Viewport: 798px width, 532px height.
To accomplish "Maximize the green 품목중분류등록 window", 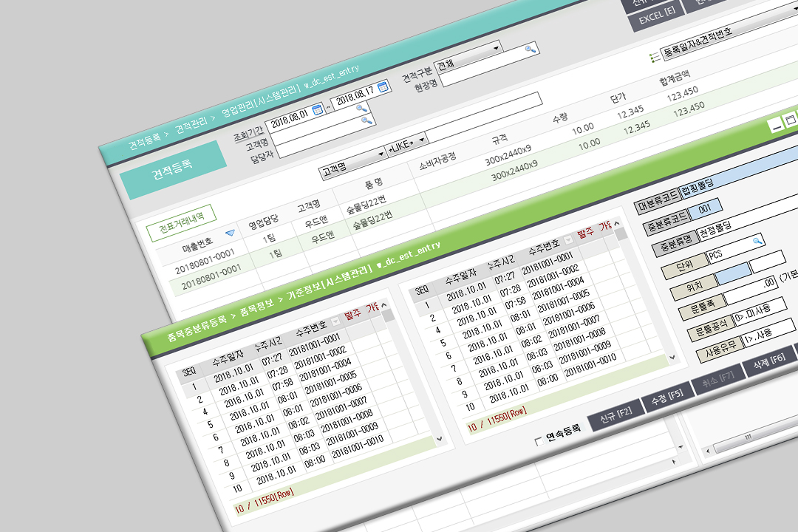I will [x=791, y=120].
